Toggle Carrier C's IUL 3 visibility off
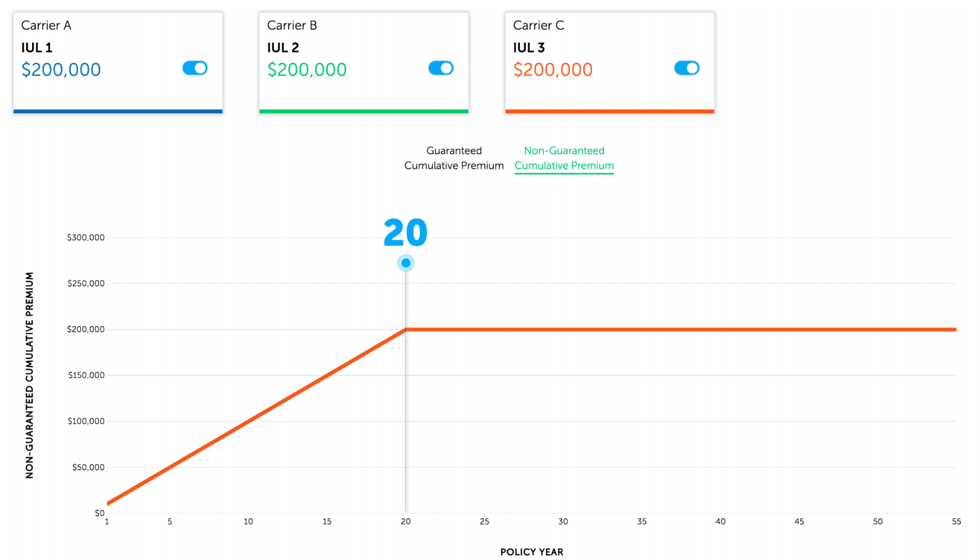The width and height of the screenshot is (980, 560). tap(687, 68)
